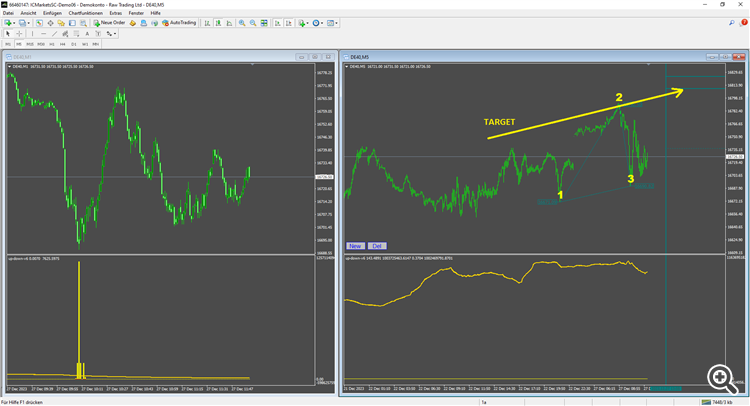The image size is (750, 406).
Task: Switch timeframe to MN
Action: (x=96, y=44)
